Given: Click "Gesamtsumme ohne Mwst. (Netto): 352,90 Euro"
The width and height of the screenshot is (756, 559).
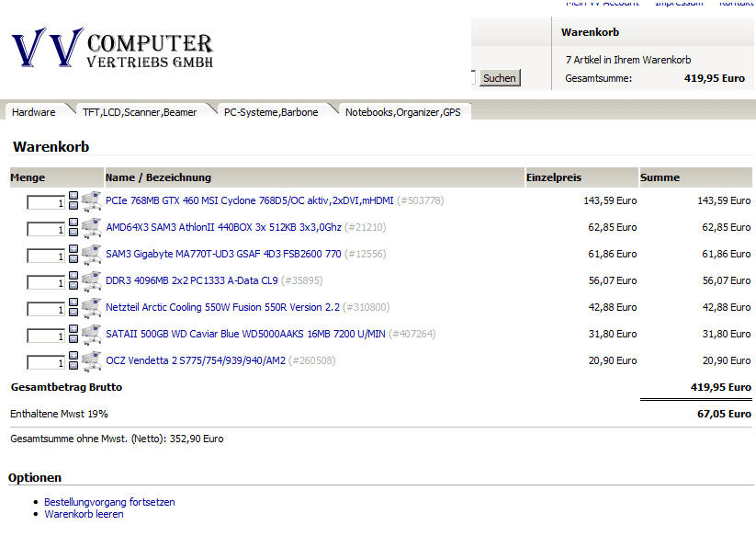Looking at the screenshot, I should click(x=118, y=439).
